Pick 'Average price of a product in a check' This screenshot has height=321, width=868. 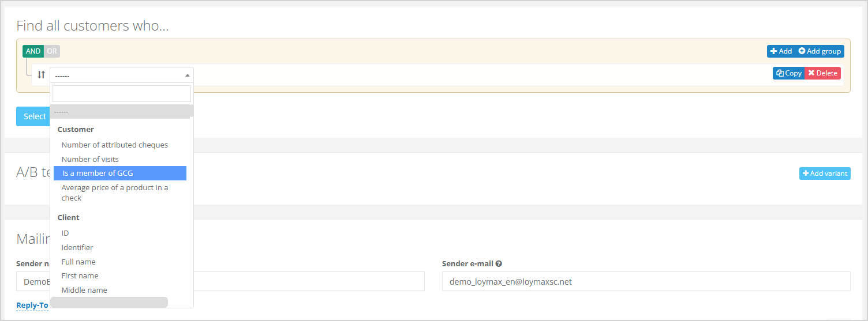115,192
